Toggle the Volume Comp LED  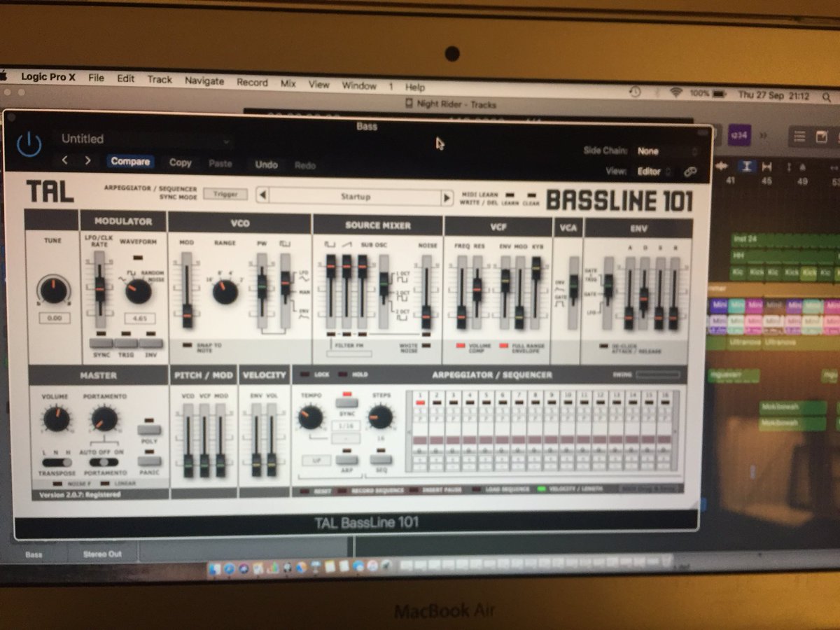461,346
